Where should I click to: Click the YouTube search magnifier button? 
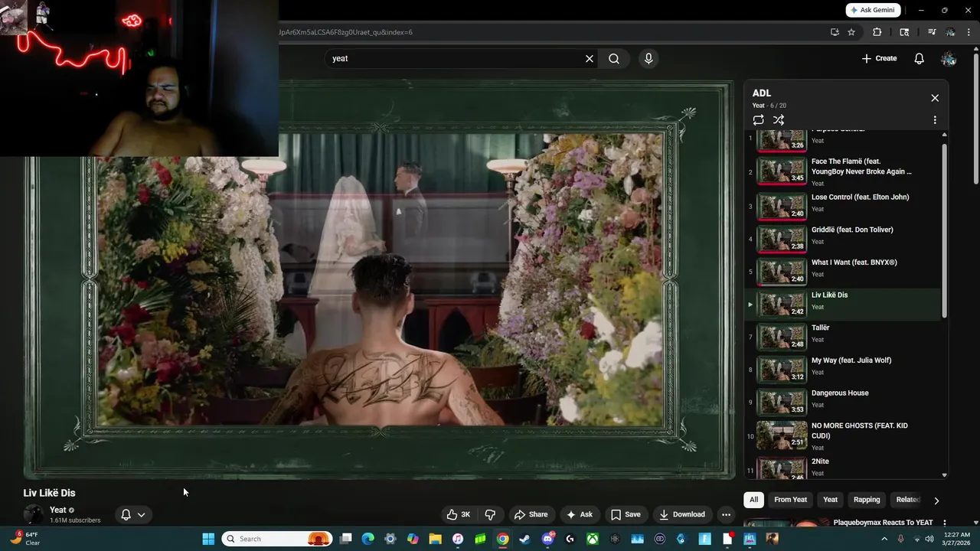tap(614, 58)
